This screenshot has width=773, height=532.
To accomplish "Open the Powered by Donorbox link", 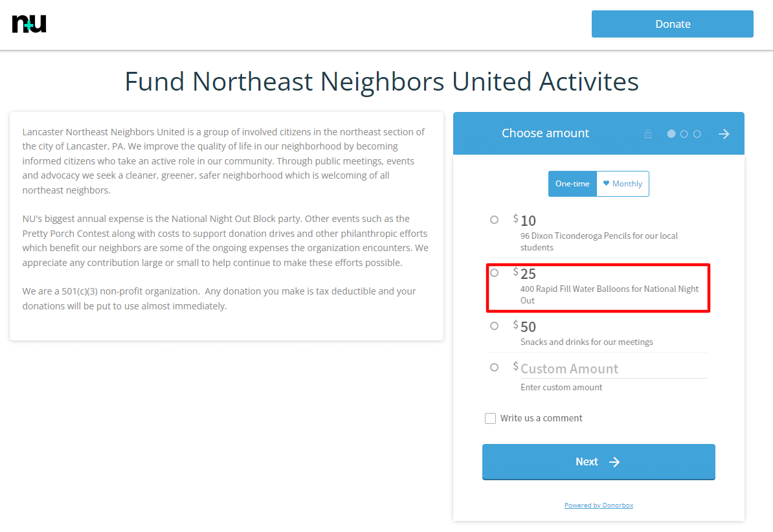I will click(599, 505).
